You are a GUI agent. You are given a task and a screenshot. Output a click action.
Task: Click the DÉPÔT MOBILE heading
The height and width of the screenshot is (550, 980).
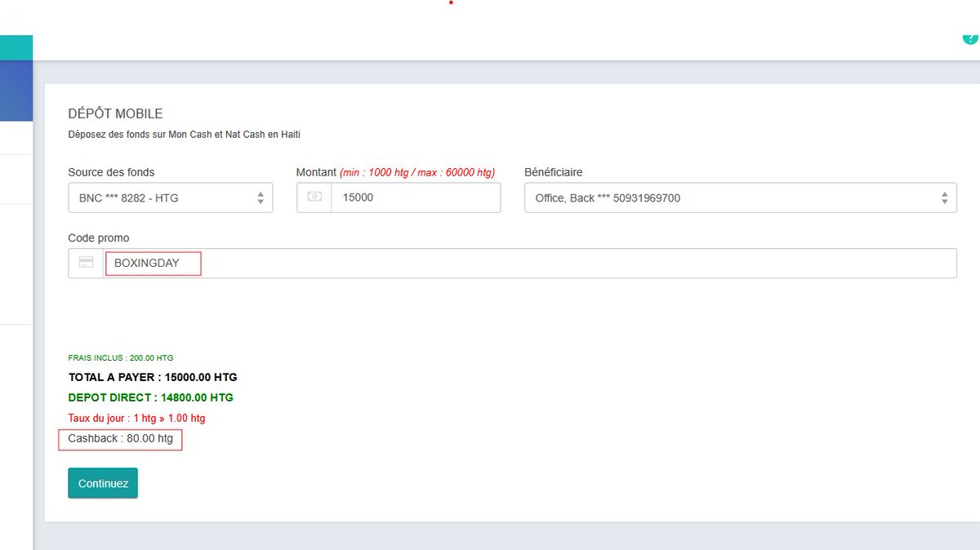click(x=115, y=114)
